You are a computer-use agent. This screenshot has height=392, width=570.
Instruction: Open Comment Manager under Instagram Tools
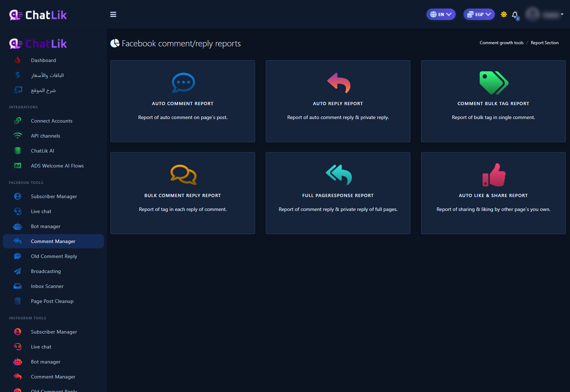coord(53,377)
